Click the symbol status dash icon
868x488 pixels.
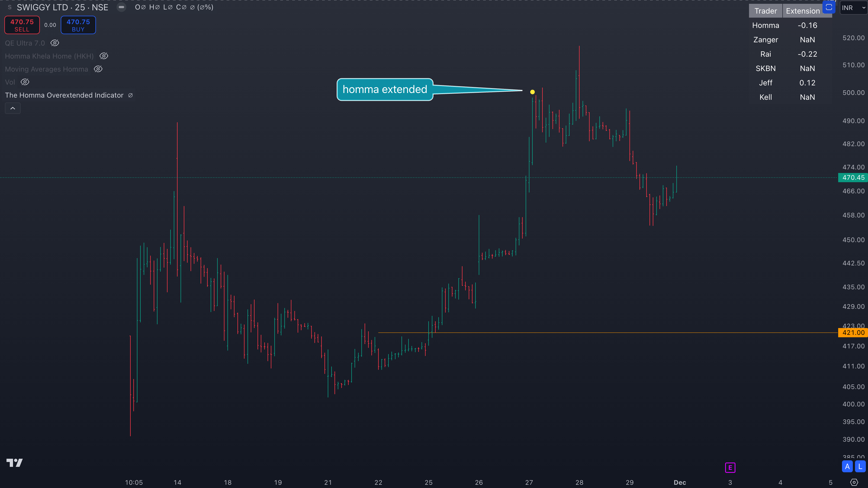coord(121,7)
